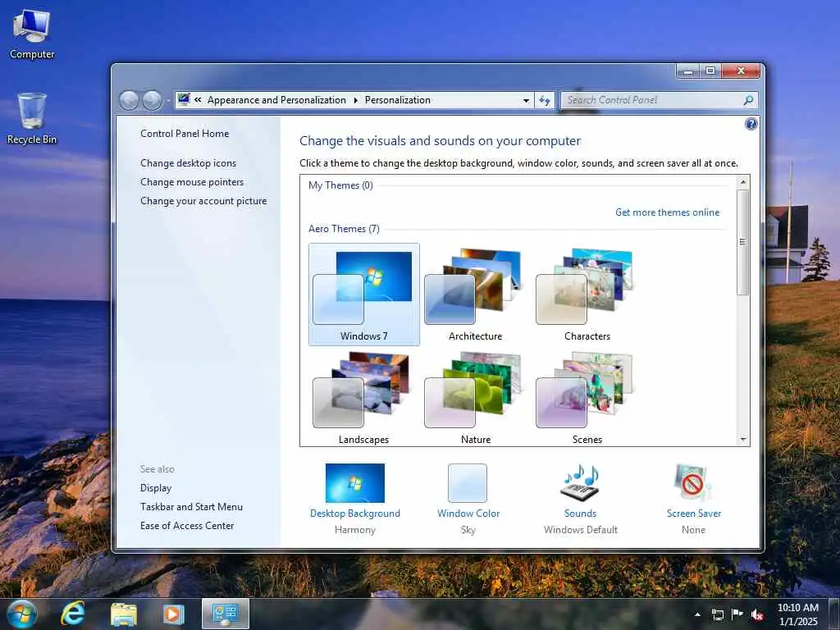Open the Sounds icon with music notes
The image size is (840, 630).
[580, 482]
